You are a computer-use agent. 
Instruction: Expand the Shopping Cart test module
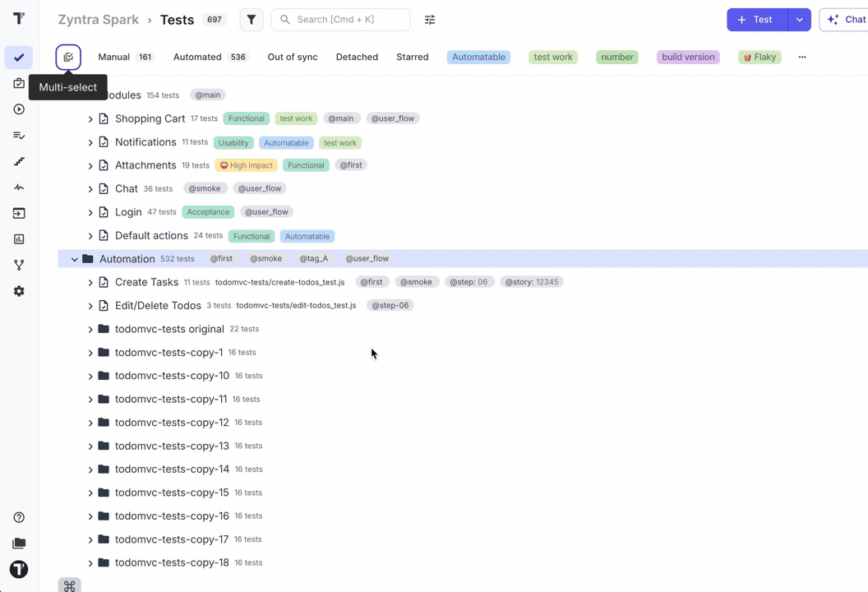coord(90,118)
